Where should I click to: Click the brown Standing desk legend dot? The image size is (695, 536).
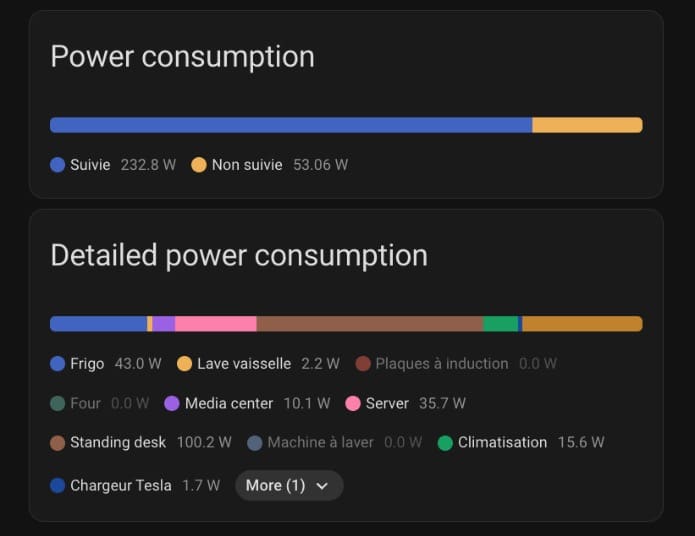click(58, 442)
